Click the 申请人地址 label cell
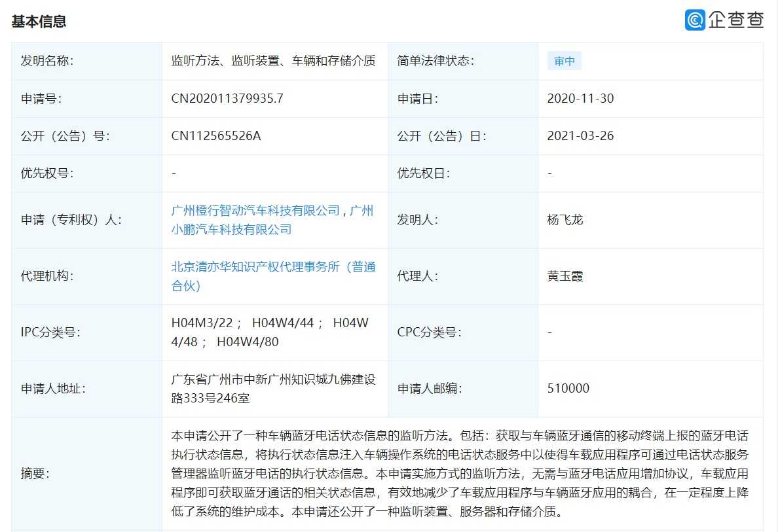 tap(87, 389)
